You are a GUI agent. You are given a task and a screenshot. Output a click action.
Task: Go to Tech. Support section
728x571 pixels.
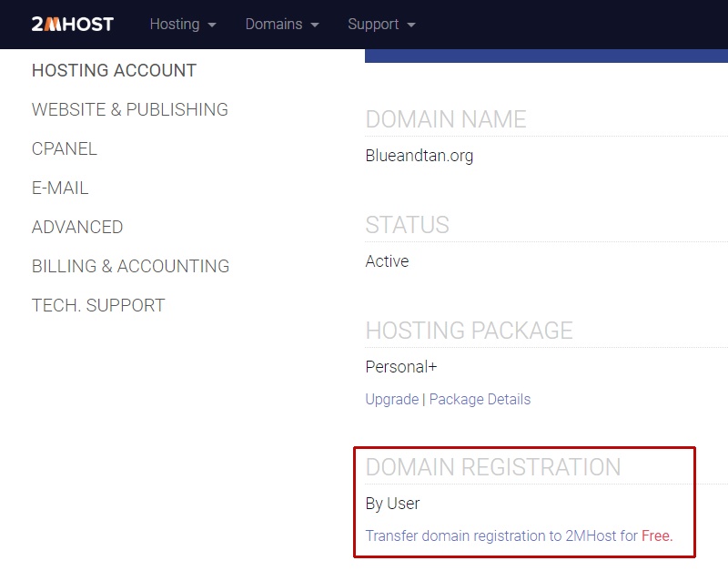coord(98,305)
